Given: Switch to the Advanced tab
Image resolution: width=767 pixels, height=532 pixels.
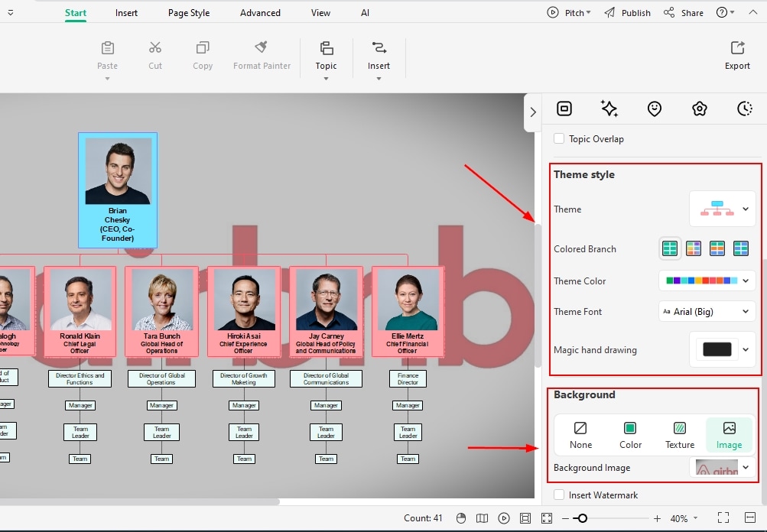Looking at the screenshot, I should tap(260, 13).
